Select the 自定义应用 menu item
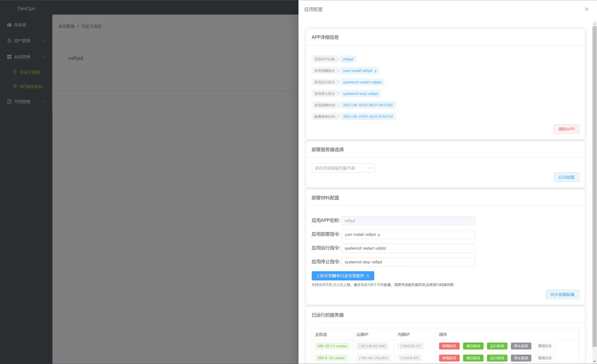Viewport: 597px width, 364px height. [30, 72]
